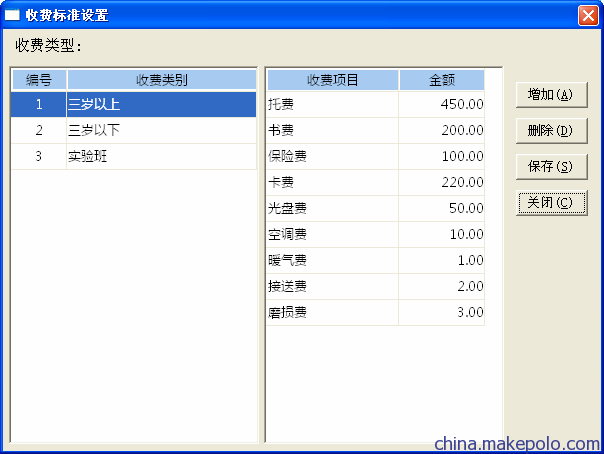
Task: Click the 450.00 amount cell
Action: 442,104
